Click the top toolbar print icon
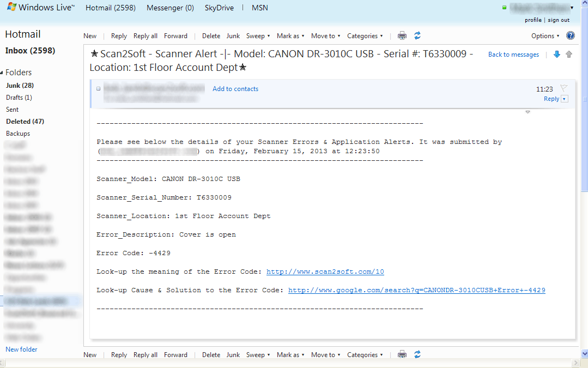This screenshot has height=368, width=588. 402,36
